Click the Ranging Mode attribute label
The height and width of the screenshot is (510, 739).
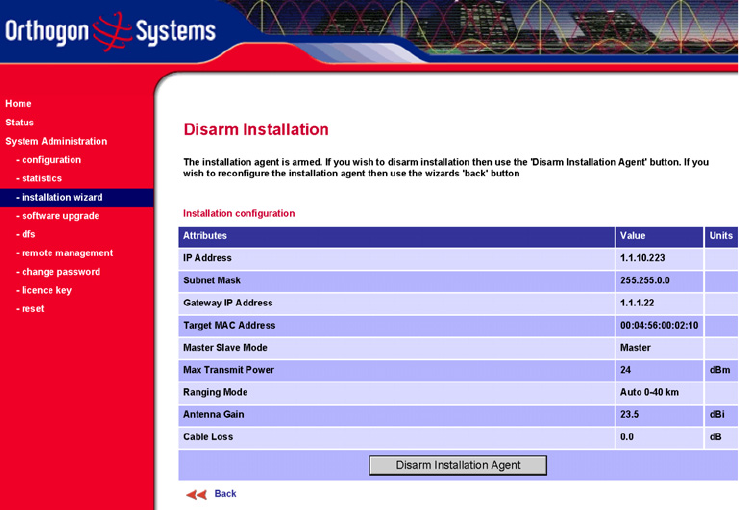[x=215, y=392]
